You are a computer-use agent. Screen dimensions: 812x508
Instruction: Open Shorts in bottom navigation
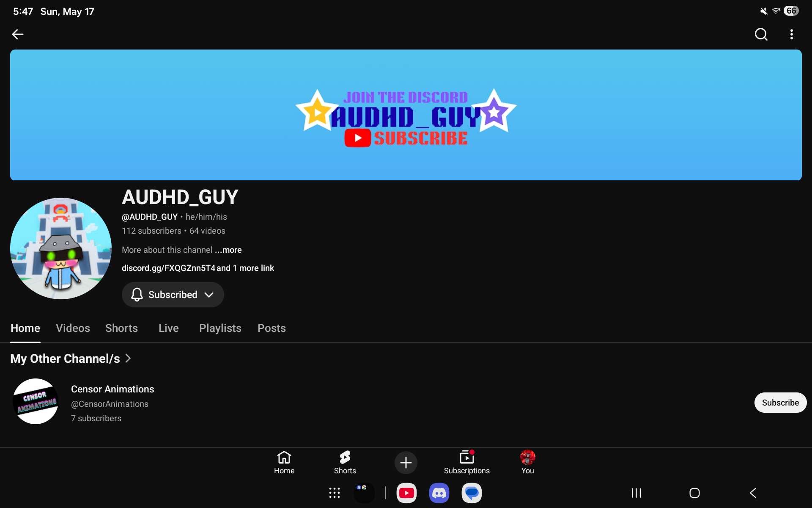coord(345,462)
